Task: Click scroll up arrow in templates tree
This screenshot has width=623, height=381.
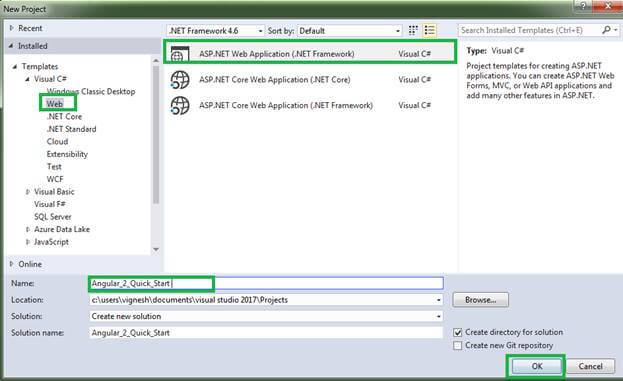Action: [156, 60]
